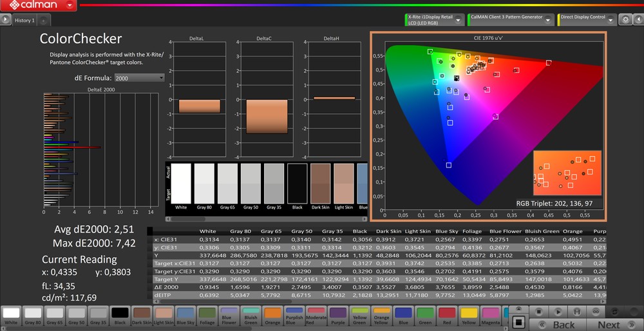The height and width of the screenshot is (331, 644).
Task: Switch to the History 1 tab
Action: [24, 20]
